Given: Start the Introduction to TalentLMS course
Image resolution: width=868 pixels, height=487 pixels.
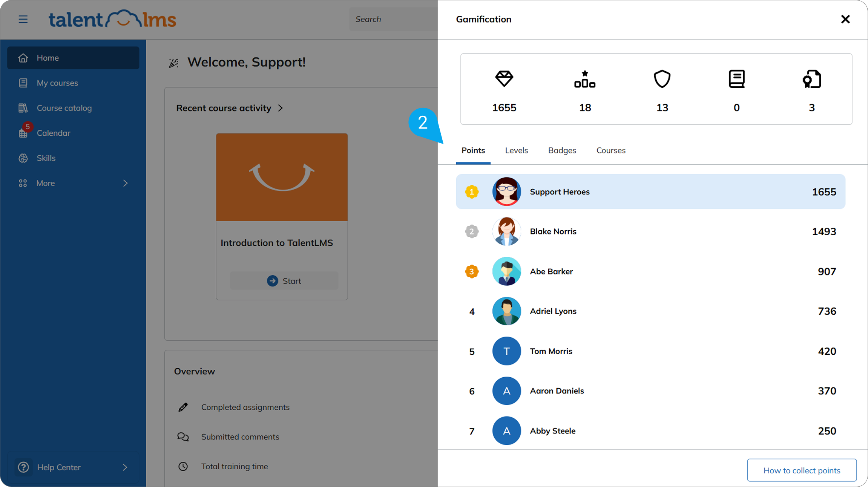Looking at the screenshot, I should [x=284, y=280].
